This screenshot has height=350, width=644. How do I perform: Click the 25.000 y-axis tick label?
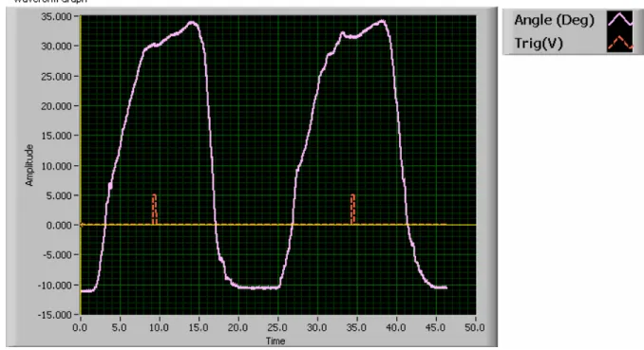56,76
